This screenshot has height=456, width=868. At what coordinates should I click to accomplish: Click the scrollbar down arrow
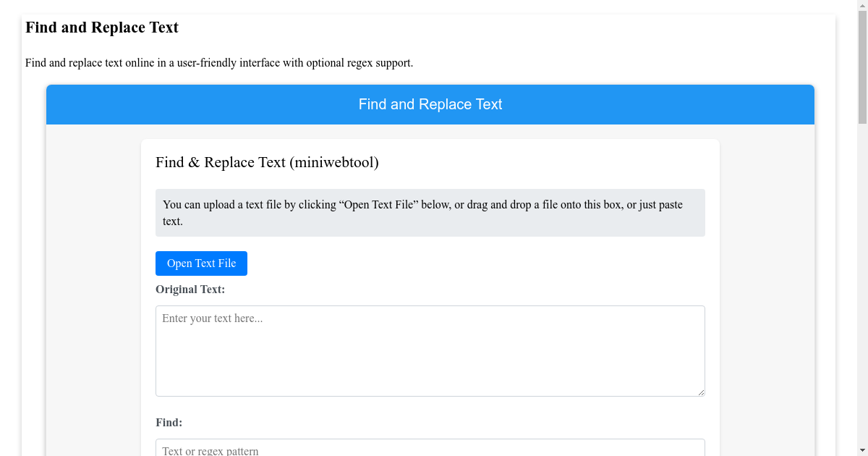pyautogui.click(x=861, y=450)
